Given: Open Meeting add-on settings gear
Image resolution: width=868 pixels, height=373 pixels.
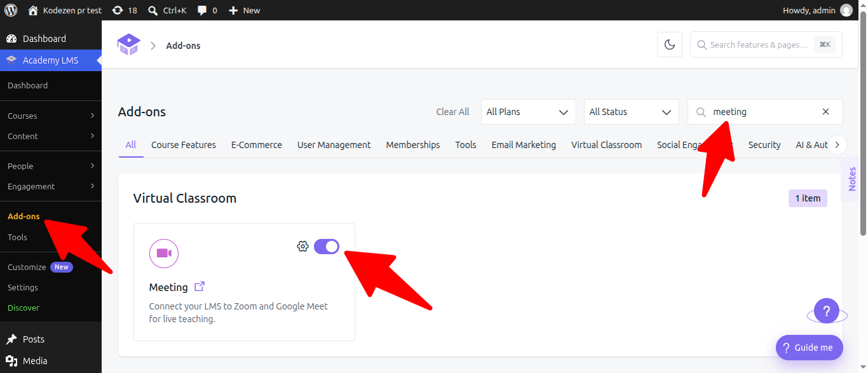Looking at the screenshot, I should click(302, 247).
